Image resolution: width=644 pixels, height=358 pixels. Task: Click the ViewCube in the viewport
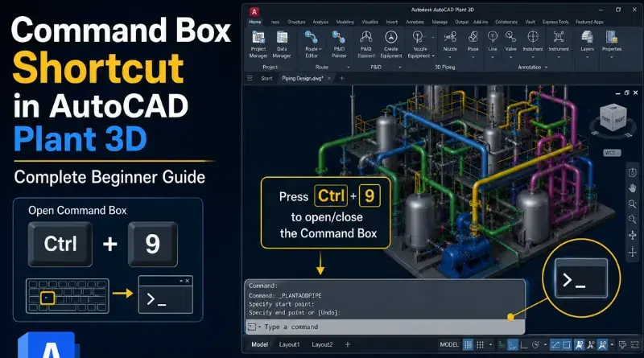[x=613, y=117]
